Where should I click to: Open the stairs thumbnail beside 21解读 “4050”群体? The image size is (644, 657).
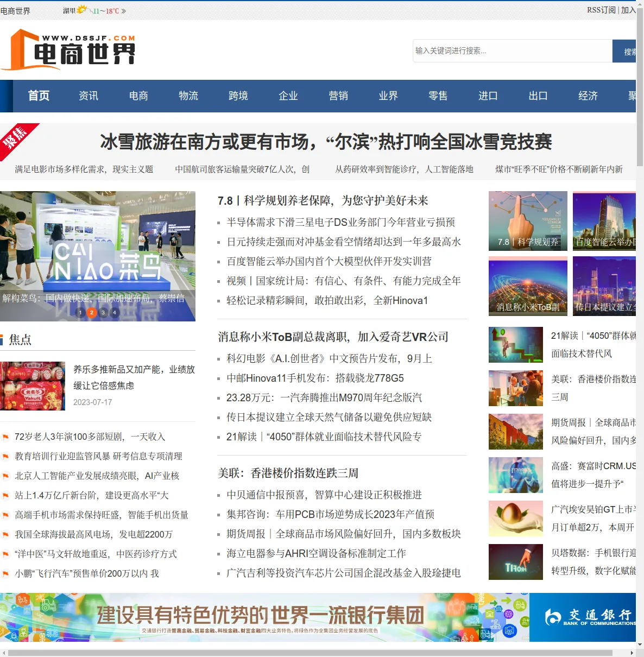(x=516, y=345)
